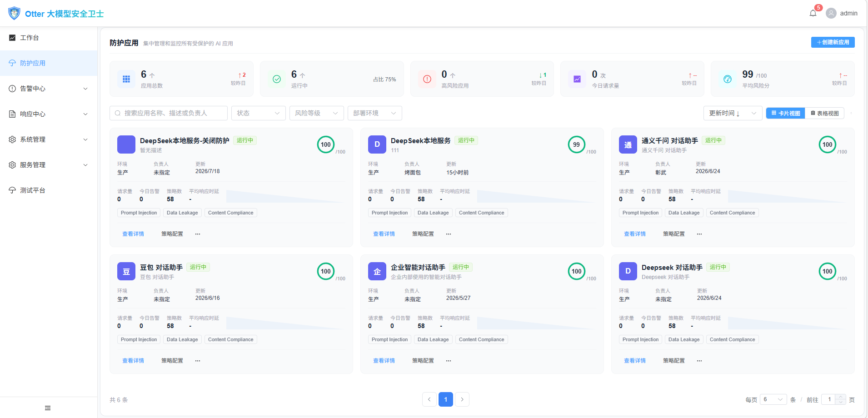This screenshot has width=868, height=418.
Task: Click the 通义千问 '通' app avatar
Action: point(628,144)
